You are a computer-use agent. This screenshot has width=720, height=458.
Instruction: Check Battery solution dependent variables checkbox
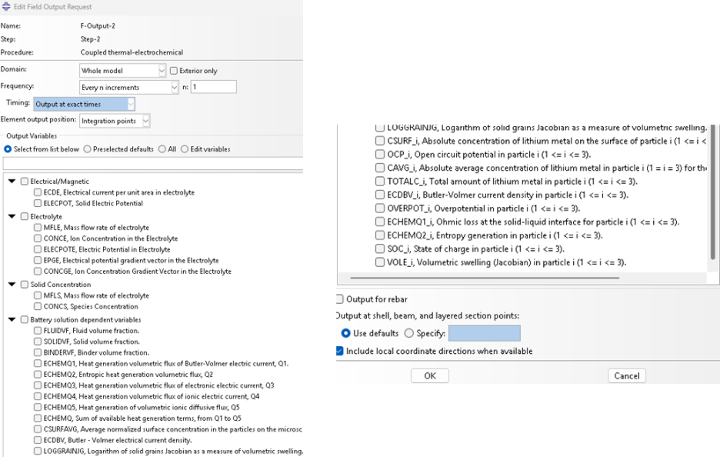[24, 319]
